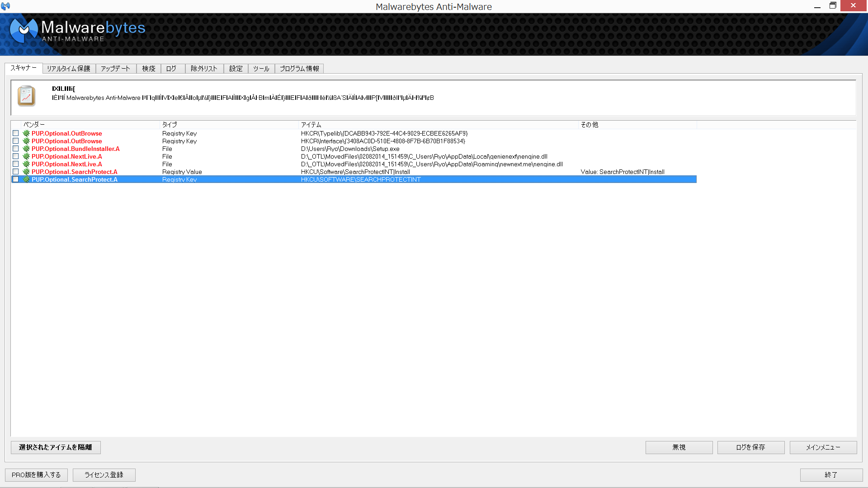Click bug icon of HKCR\Interface OutBrowse row
The width and height of the screenshot is (868, 488).
26,141
